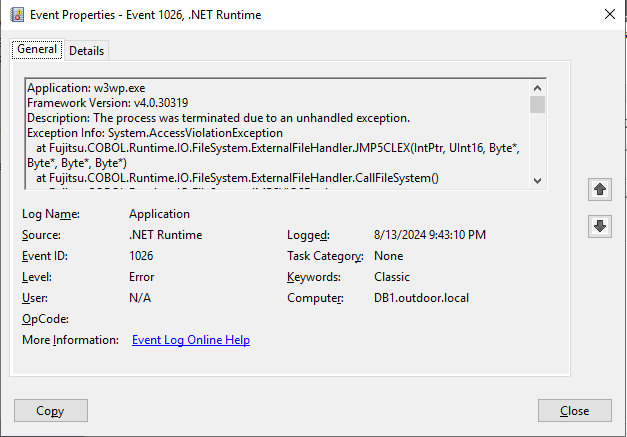This screenshot has width=627, height=437.
Task: Open the Event Log Online Help link
Action: 191,340
